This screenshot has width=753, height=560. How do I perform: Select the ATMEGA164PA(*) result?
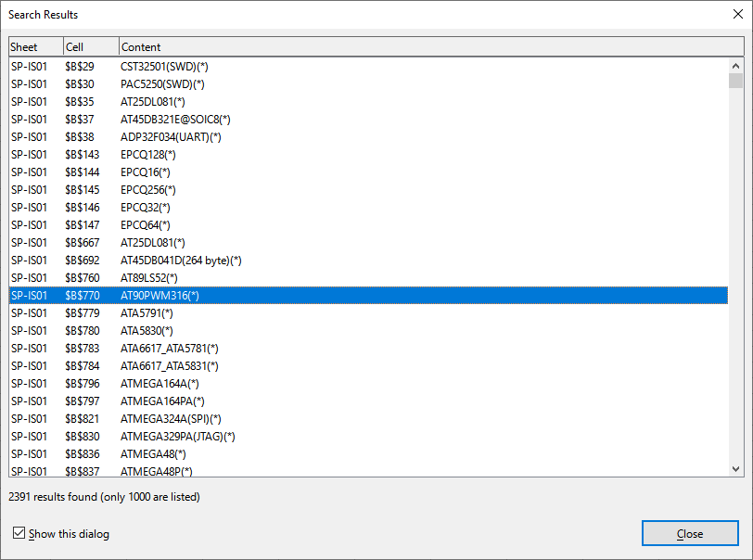coord(368,401)
